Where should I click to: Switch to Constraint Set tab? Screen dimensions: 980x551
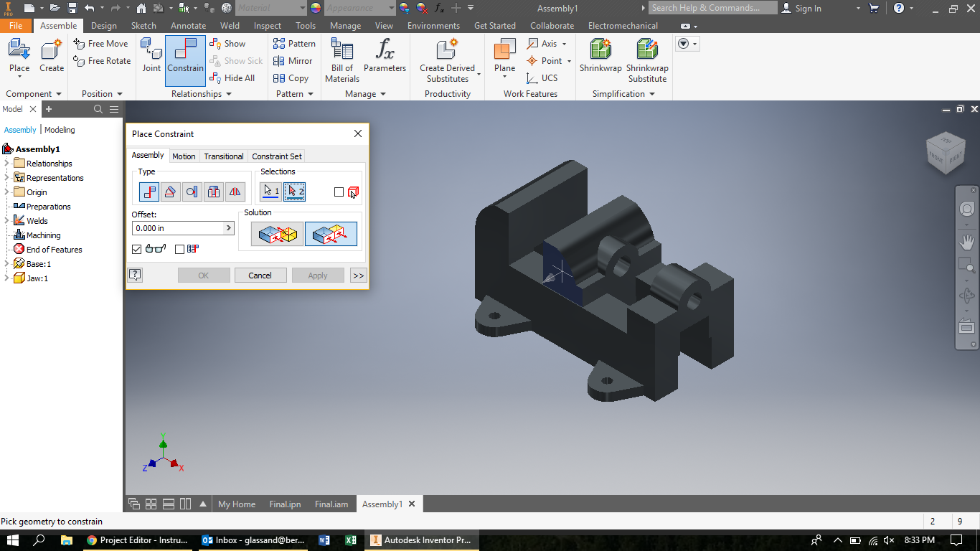coord(277,156)
